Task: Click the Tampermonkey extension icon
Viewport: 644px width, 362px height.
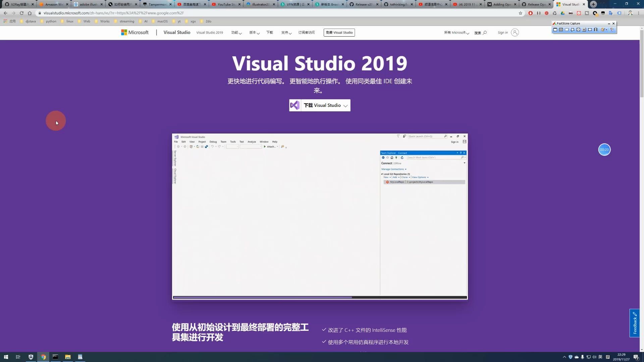Action: (603, 13)
